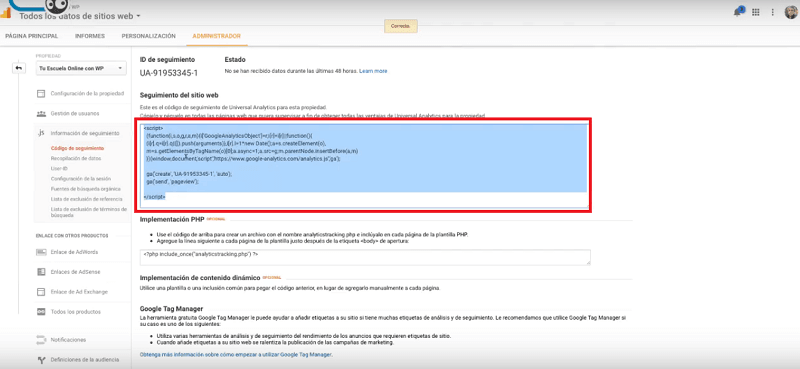
Task: Click the Todos los productos icon
Action: [41, 312]
